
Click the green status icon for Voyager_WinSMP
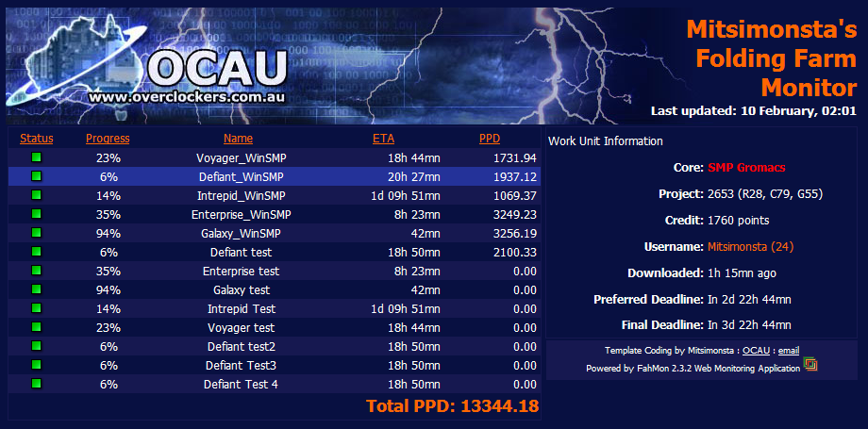[x=37, y=157]
